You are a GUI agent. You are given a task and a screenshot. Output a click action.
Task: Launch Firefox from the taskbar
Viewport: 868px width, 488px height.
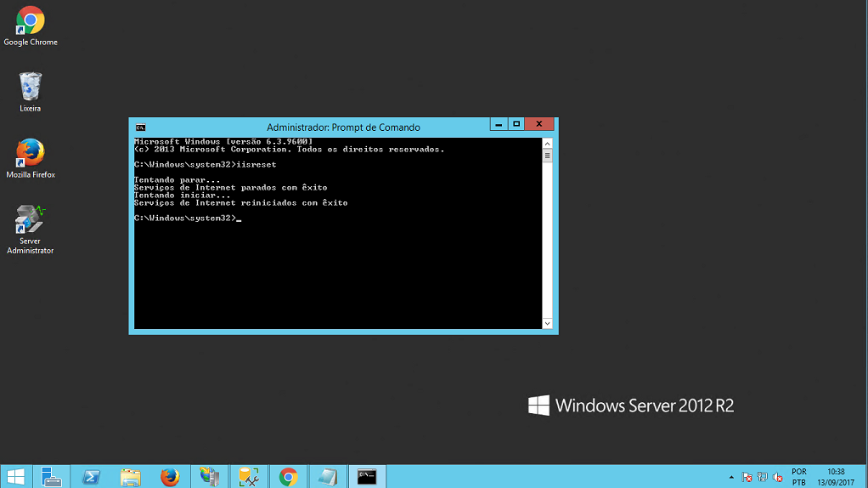click(170, 476)
